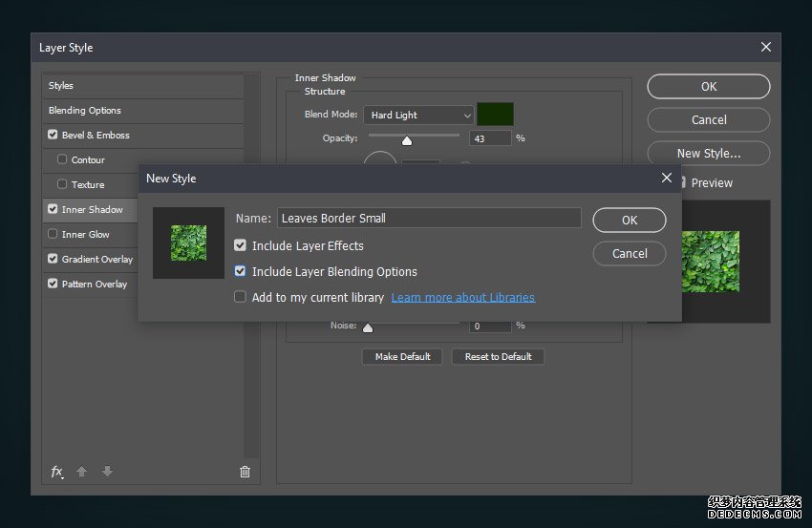Toggle Gradient Overlay checkbox

coord(53,259)
